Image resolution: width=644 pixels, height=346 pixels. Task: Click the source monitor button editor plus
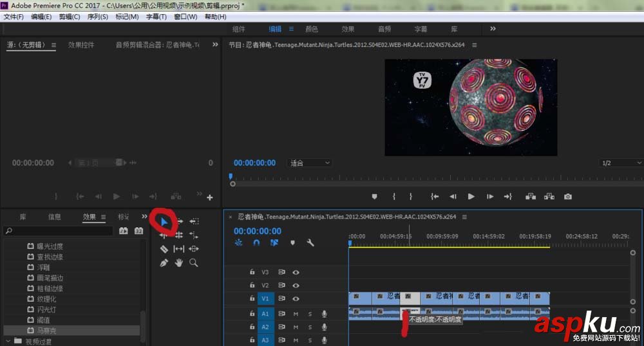click(x=209, y=197)
